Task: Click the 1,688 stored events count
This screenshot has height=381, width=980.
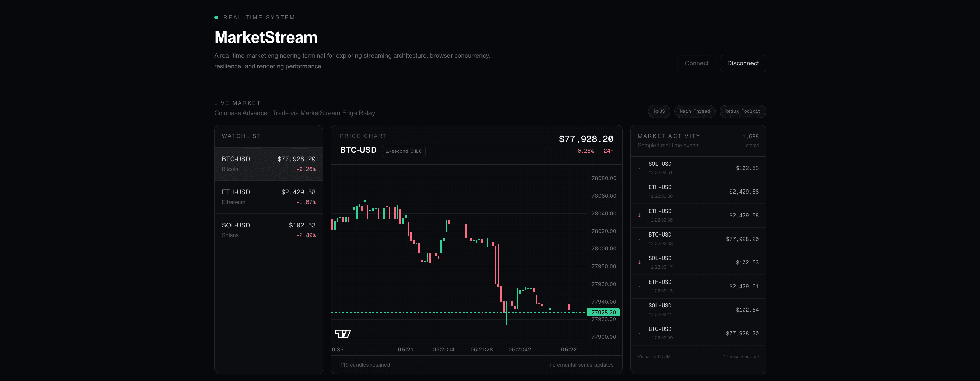Action: click(750, 136)
